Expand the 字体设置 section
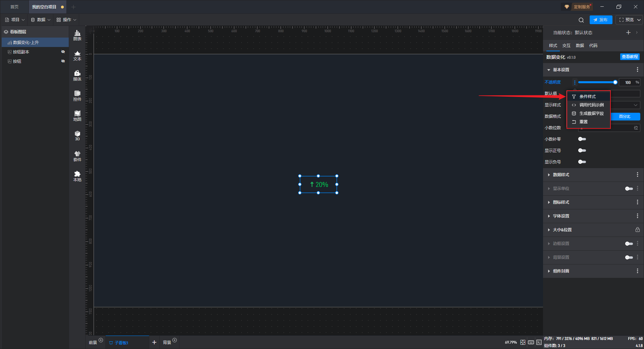The height and width of the screenshot is (349, 644). (549, 216)
